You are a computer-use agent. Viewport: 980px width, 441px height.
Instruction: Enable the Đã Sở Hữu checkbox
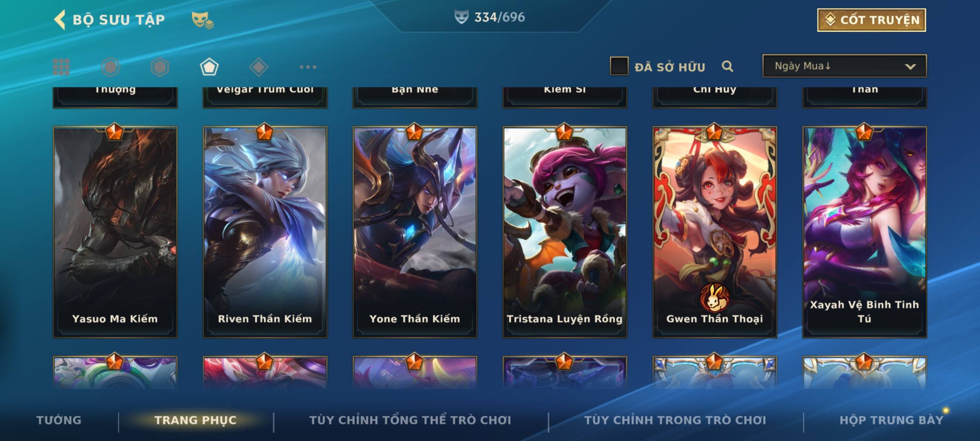[619, 66]
